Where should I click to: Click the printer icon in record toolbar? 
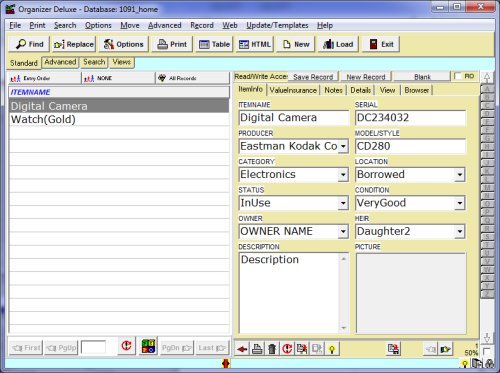257,349
